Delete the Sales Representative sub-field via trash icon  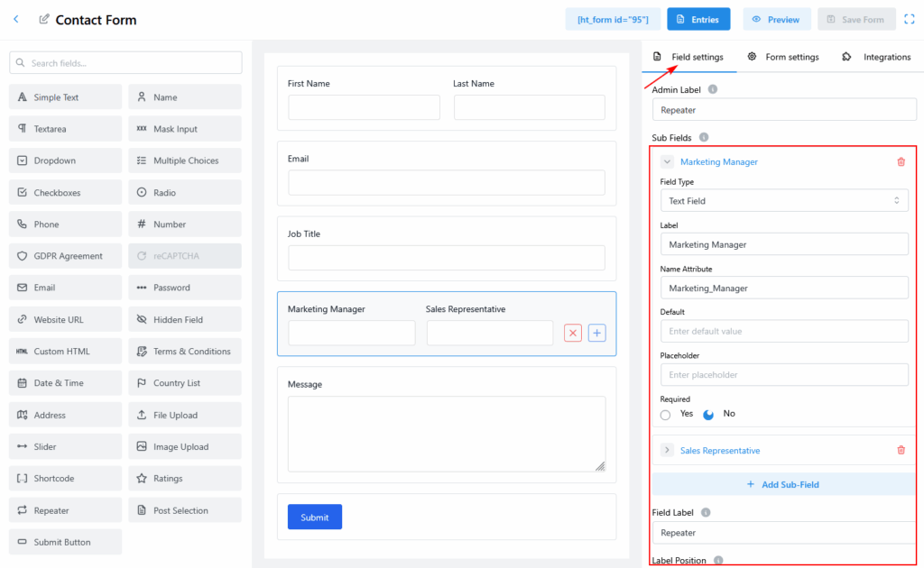pyautogui.click(x=901, y=450)
